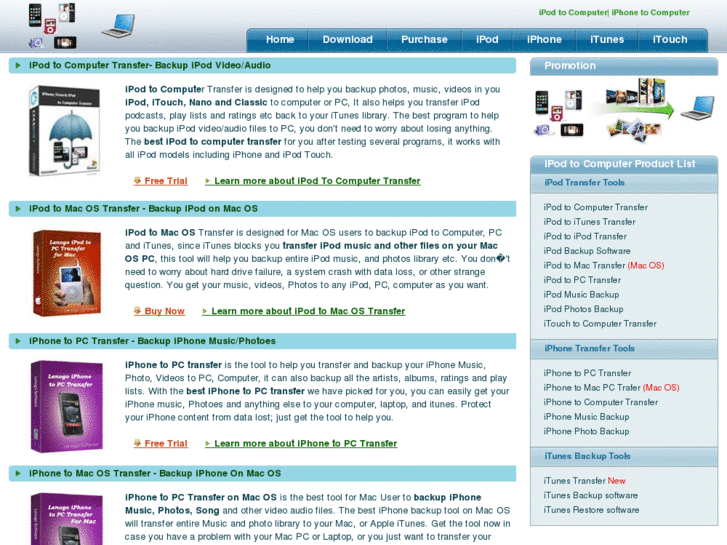Click the arrow beside iPod to Mac OS Transfer heading
Screen dimensions: 727x545
(18, 209)
